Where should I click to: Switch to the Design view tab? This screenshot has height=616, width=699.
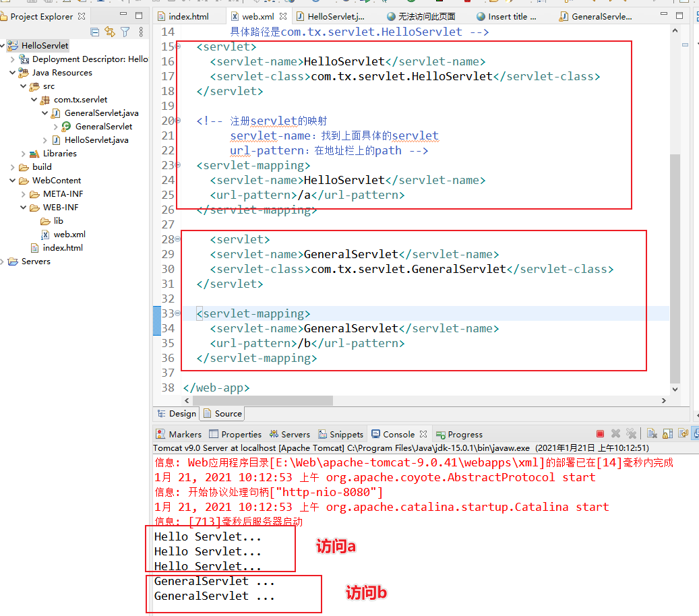[177, 414]
